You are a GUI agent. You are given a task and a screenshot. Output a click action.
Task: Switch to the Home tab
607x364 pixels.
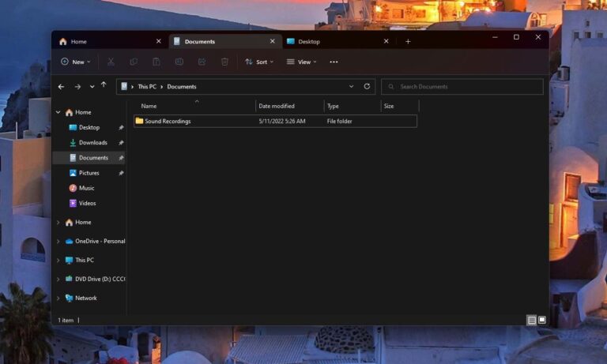111,41
